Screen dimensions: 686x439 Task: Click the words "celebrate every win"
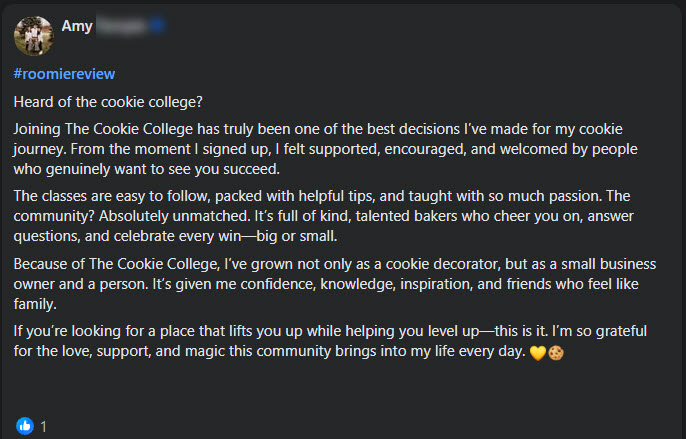tap(242, 236)
